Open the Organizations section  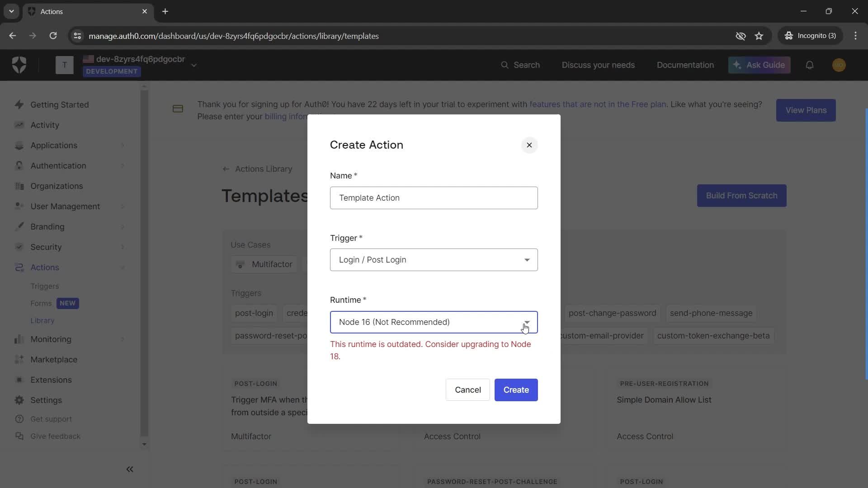pyautogui.click(x=57, y=186)
